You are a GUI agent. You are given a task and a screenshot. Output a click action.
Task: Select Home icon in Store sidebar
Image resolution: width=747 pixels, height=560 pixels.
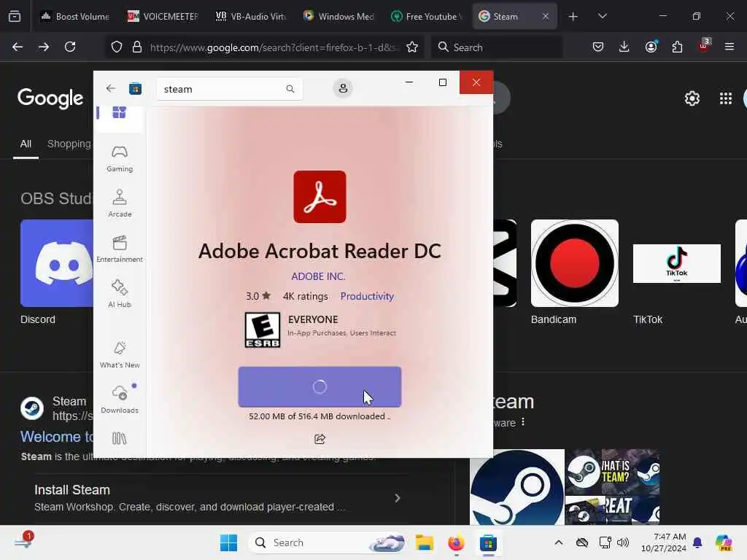pos(119,112)
